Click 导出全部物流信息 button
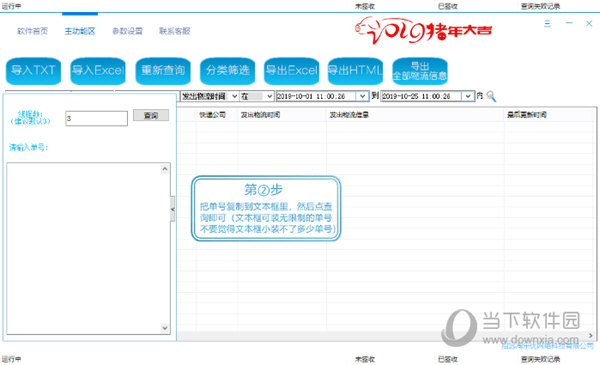 [420, 71]
